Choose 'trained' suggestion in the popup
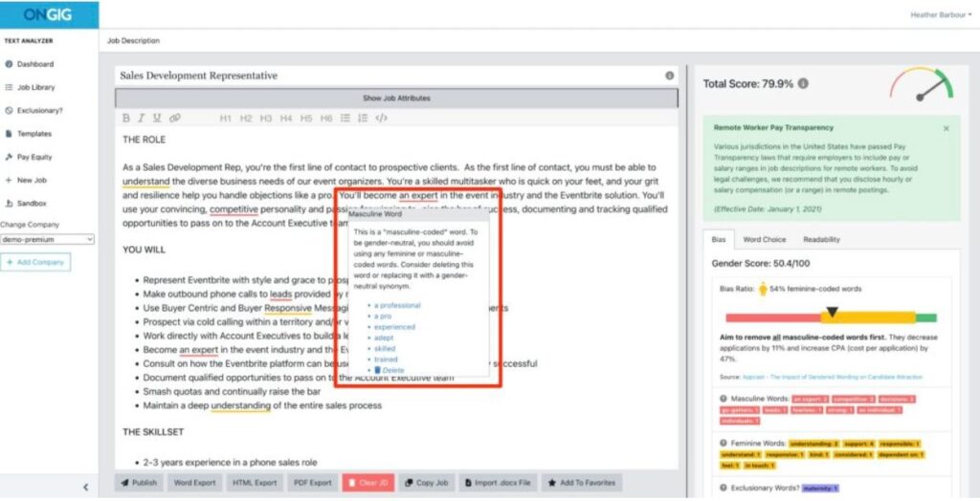This screenshot has height=501, width=980. click(x=386, y=359)
